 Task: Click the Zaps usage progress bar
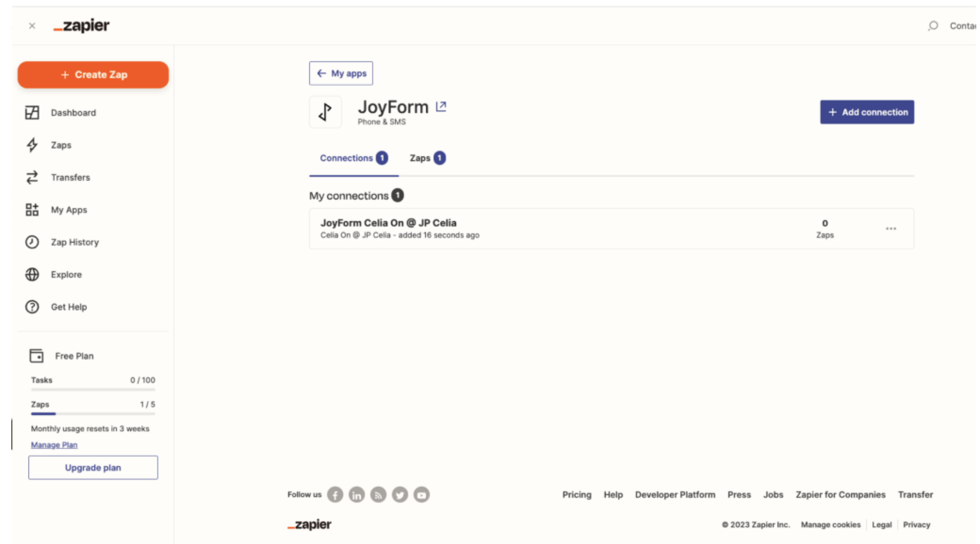tap(93, 414)
